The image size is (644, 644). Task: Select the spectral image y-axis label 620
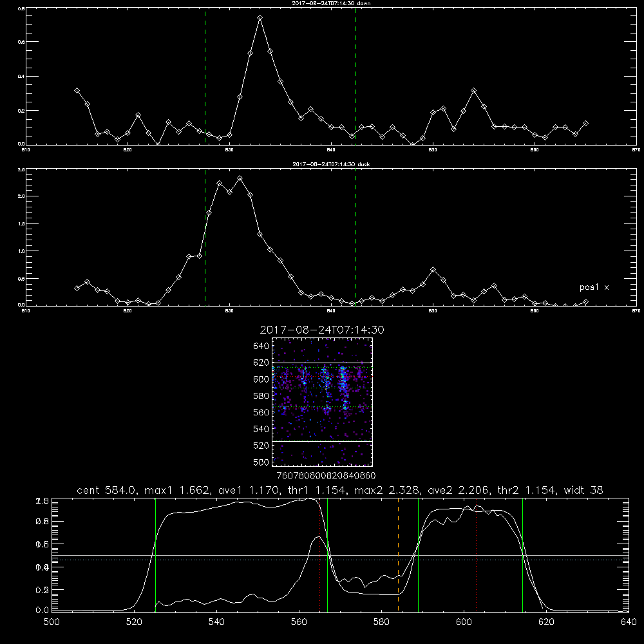pos(261,363)
